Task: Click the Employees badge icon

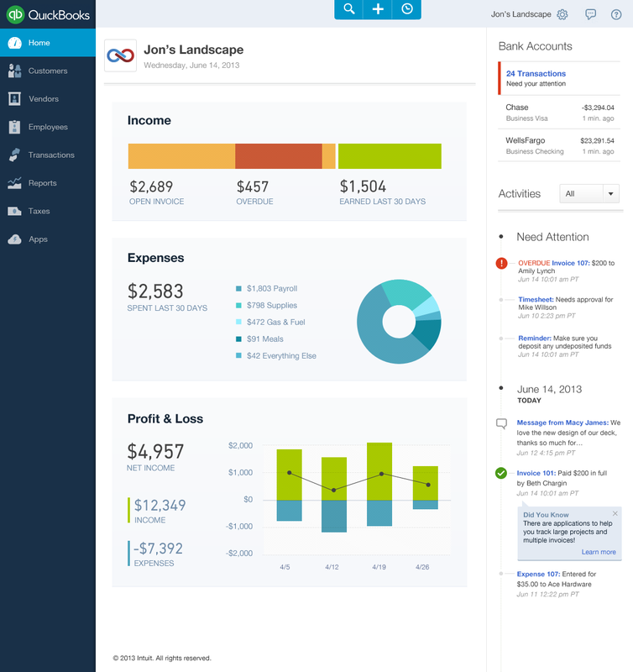Action: click(x=14, y=127)
